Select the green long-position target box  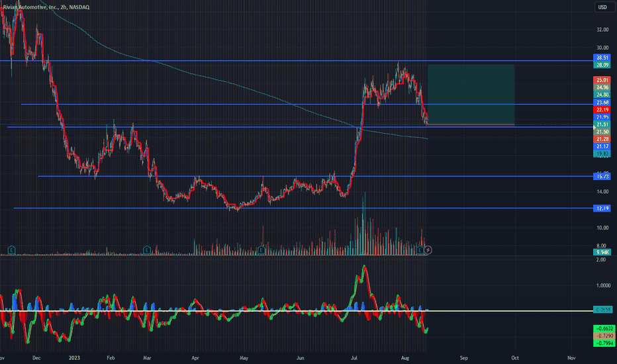tap(471, 95)
